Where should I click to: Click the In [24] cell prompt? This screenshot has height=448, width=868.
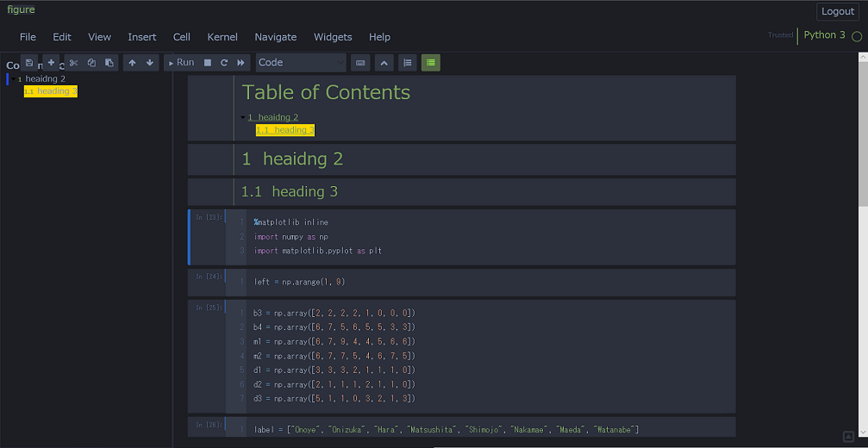[209, 277]
